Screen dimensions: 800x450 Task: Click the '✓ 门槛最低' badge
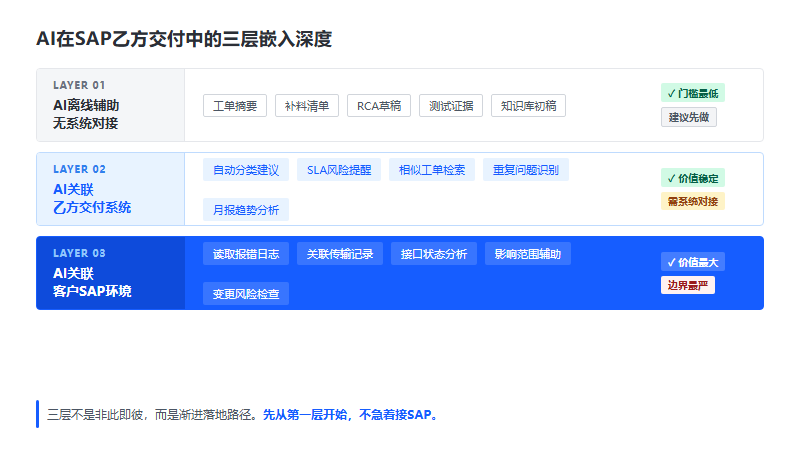(x=693, y=93)
